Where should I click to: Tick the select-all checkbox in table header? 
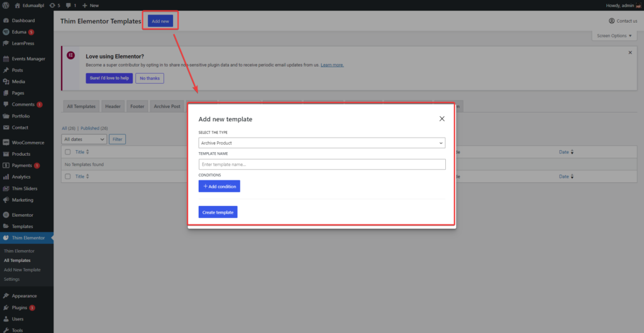pos(68,152)
